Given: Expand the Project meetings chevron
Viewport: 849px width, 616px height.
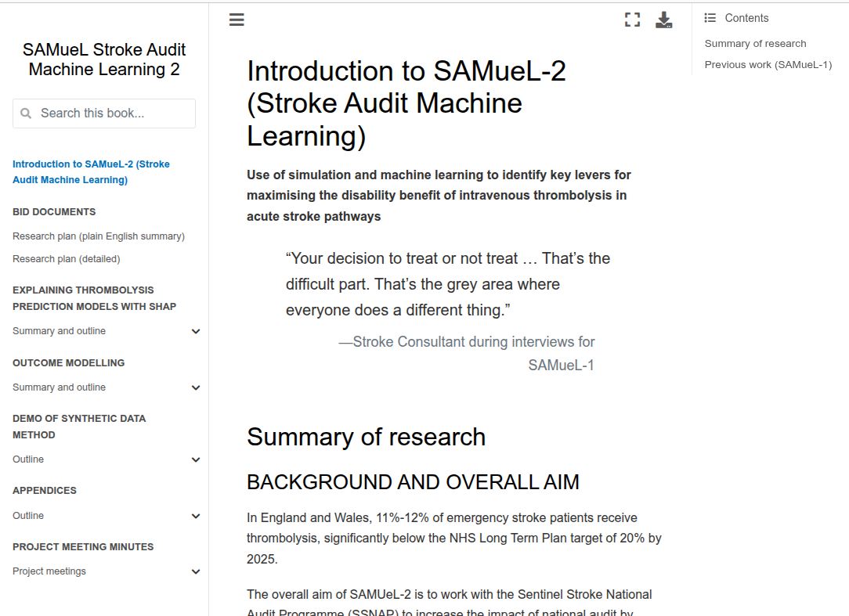Looking at the screenshot, I should pyautogui.click(x=196, y=571).
